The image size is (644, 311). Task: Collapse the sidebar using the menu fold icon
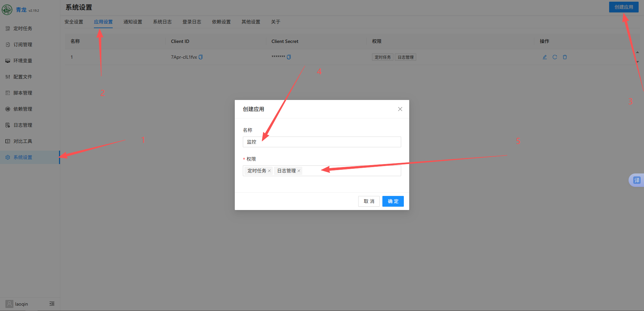tap(52, 304)
